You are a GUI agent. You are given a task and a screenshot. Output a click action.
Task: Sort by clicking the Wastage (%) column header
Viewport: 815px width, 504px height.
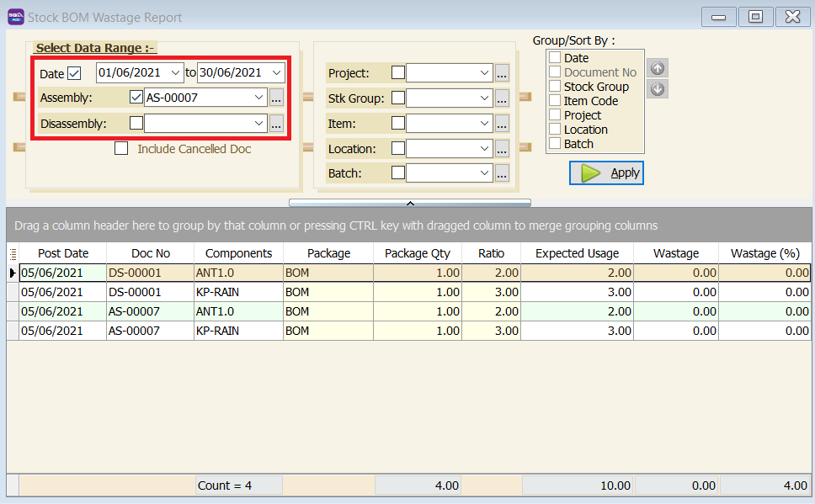[x=764, y=252]
